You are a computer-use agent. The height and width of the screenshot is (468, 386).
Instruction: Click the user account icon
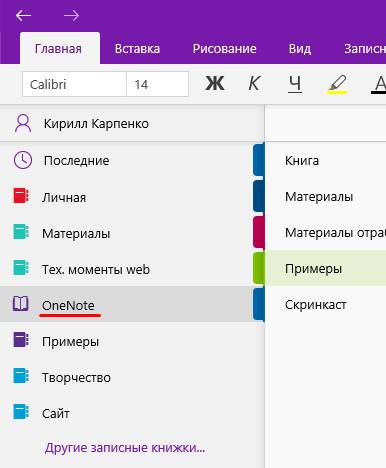[23, 124]
